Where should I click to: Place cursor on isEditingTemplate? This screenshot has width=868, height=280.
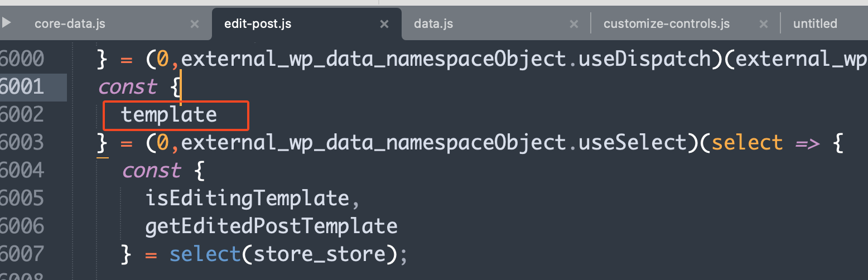[x=247, y=199]
